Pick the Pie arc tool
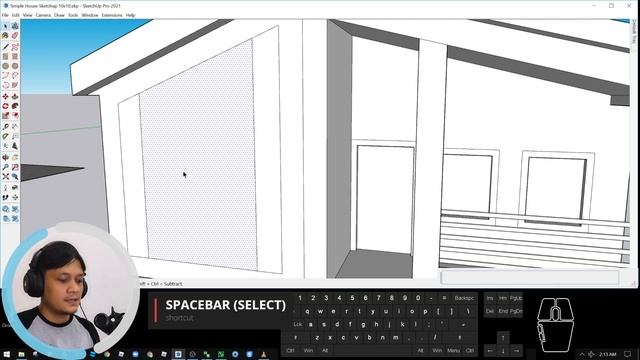The height and width of the screenshot is (360, 640). click(x=15, y=85)
